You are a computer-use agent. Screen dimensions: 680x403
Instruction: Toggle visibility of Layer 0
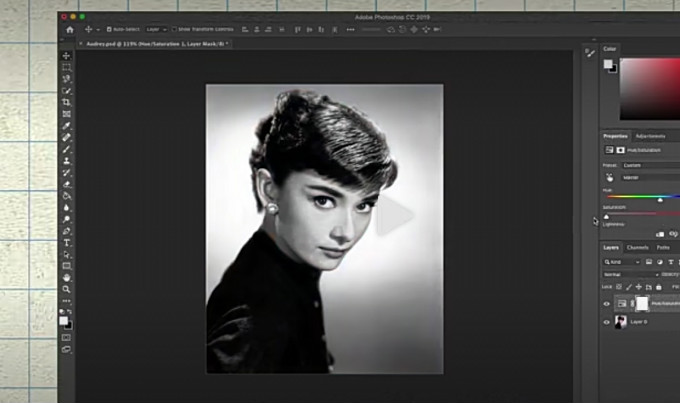pyautogui.click(x=606, y=322)
